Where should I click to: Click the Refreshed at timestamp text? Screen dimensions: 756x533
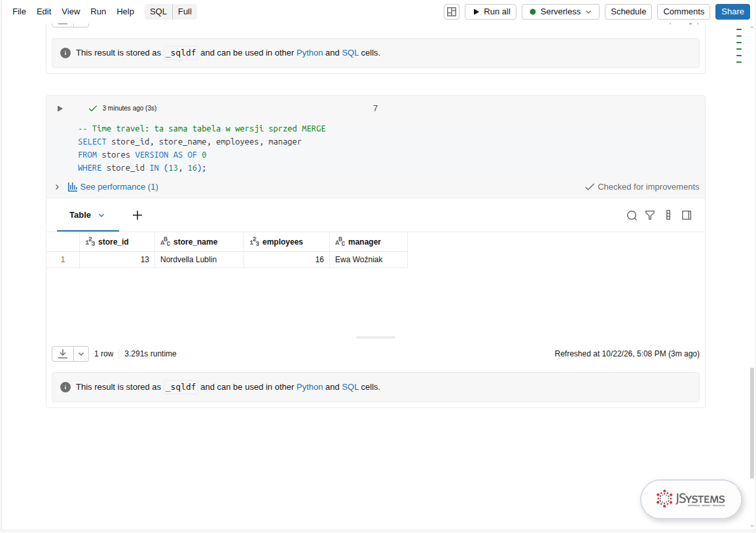pyautogui.click(x=627, y=354)
